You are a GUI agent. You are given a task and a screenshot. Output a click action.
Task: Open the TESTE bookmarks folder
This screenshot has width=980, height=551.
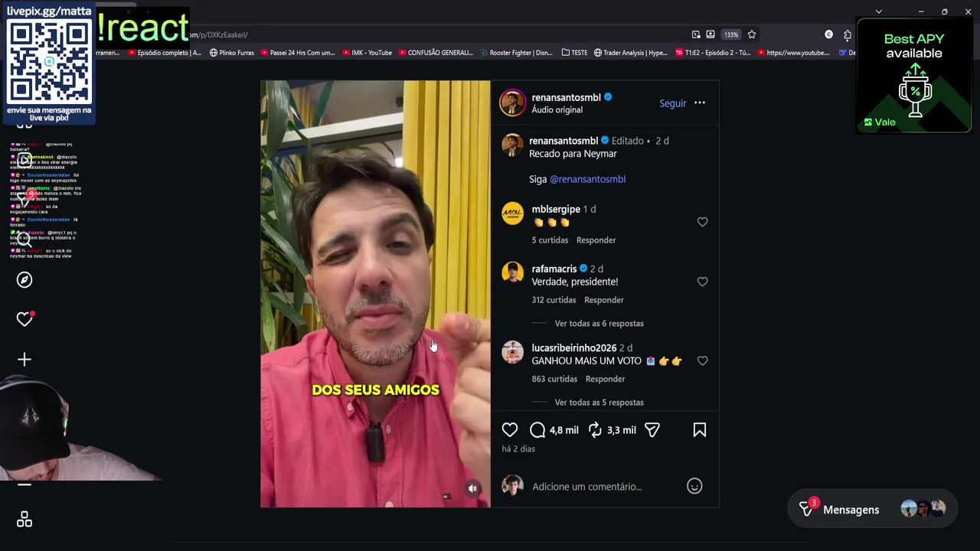tap(574, 53)
